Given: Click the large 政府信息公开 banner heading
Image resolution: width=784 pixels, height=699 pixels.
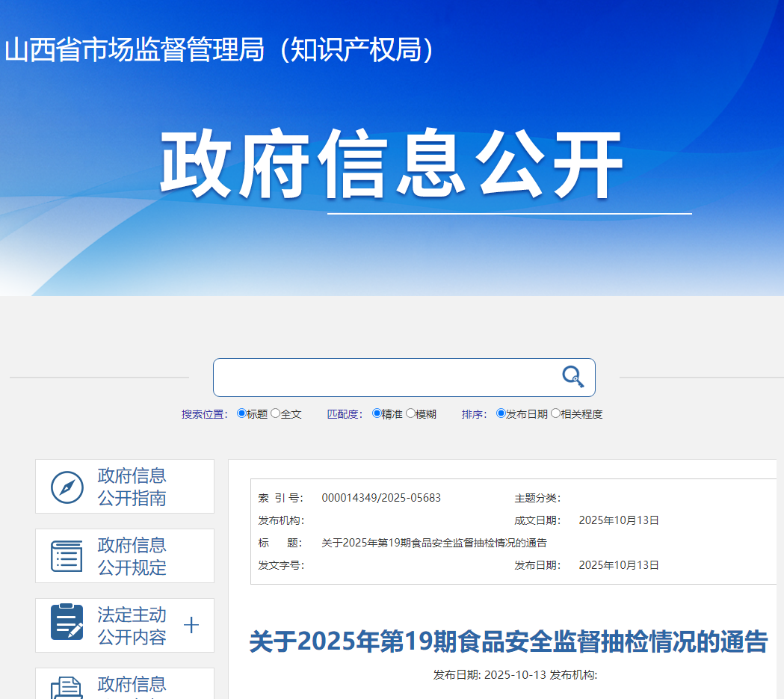Looking at the screenshot, I should (x=392, y=166).
